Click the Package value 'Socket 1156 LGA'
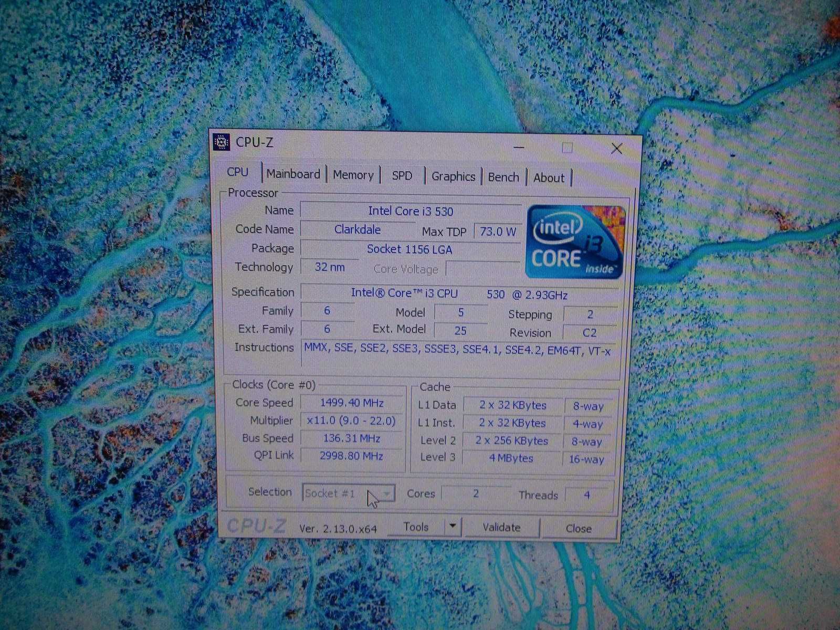The height and width of the screenshot is (630, 840). coord(409,249)
